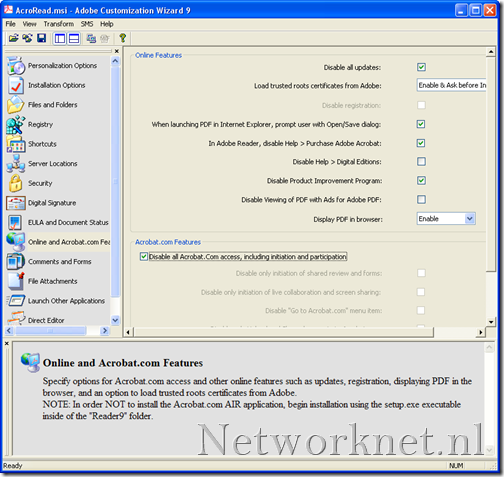Image resolution: width=504 pixels, height=477 pixels.
Task: Open the Shortcuts icon
Action: point(16,144)
